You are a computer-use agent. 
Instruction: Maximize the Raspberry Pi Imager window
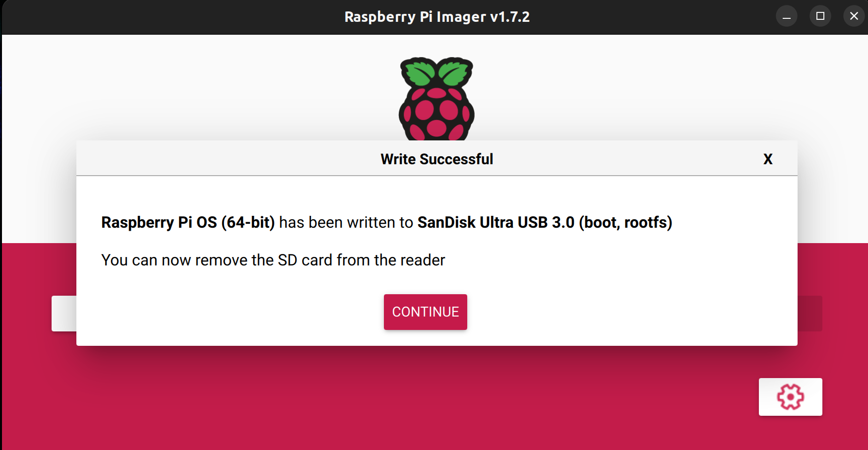point(820,16)
